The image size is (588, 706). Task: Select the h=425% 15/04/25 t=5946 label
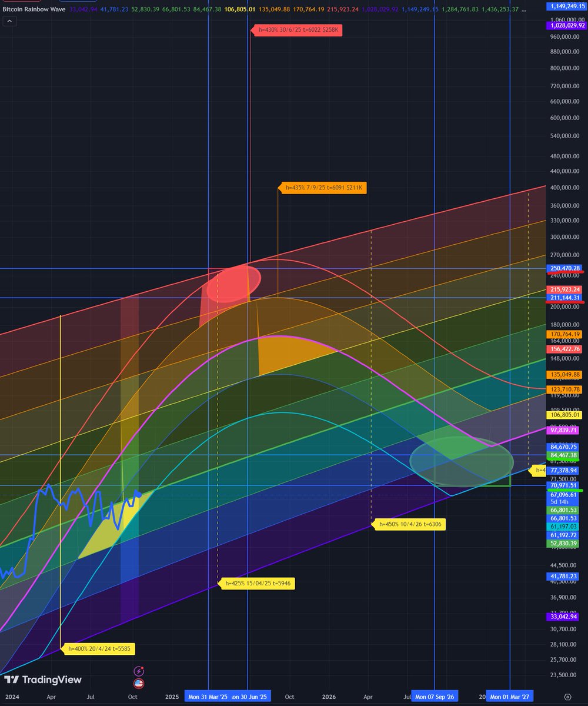256,584
